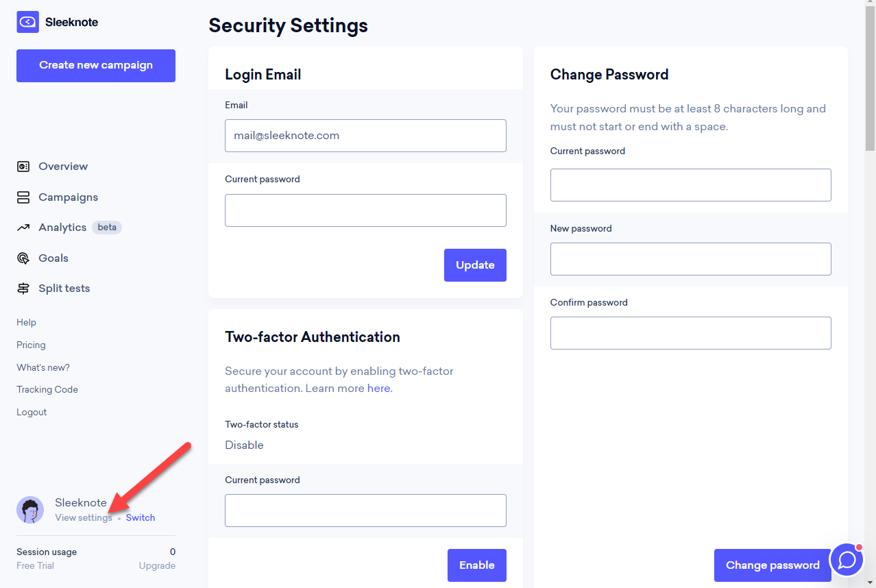
Task: Click the Goals target icon
Action: click(x=23, y=258)
